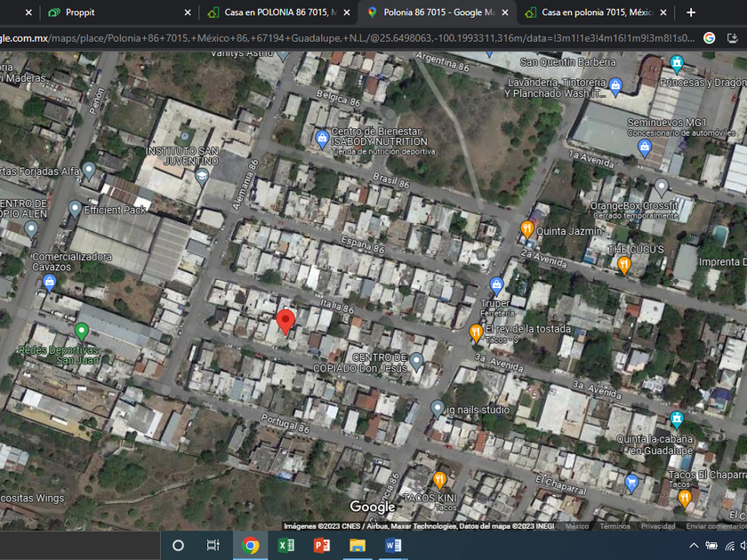Switch to Casa en POLONIA 86 7015 tab
Image resolution: width=747 pixels, height=560 pixels.
[278, 12]
